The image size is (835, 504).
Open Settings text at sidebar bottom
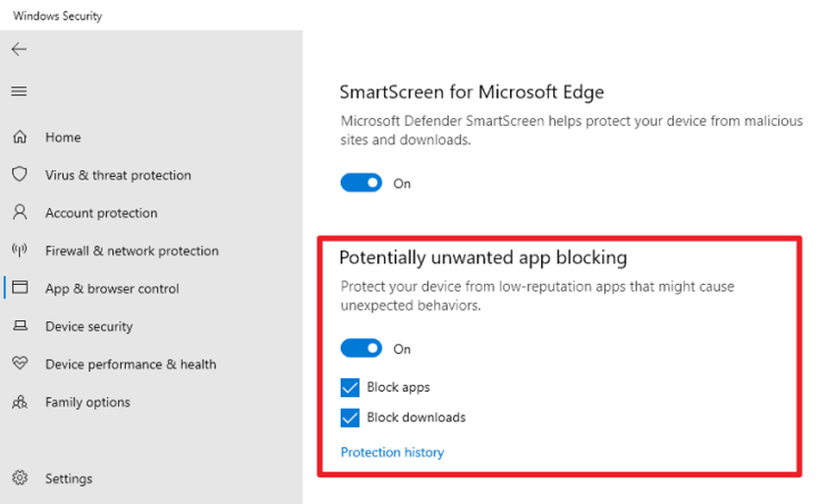click(x=69, y=478)
